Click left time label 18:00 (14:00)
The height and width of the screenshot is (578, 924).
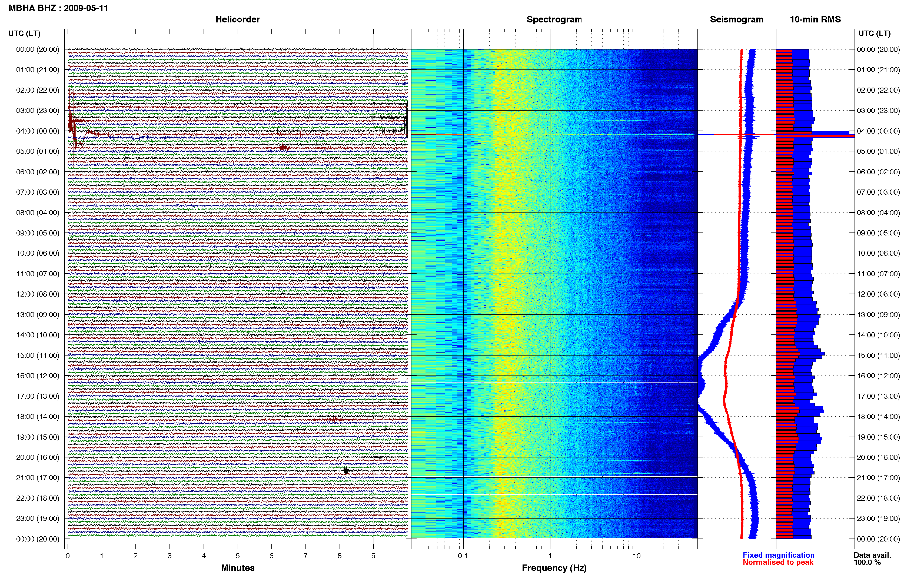point(38,417)
